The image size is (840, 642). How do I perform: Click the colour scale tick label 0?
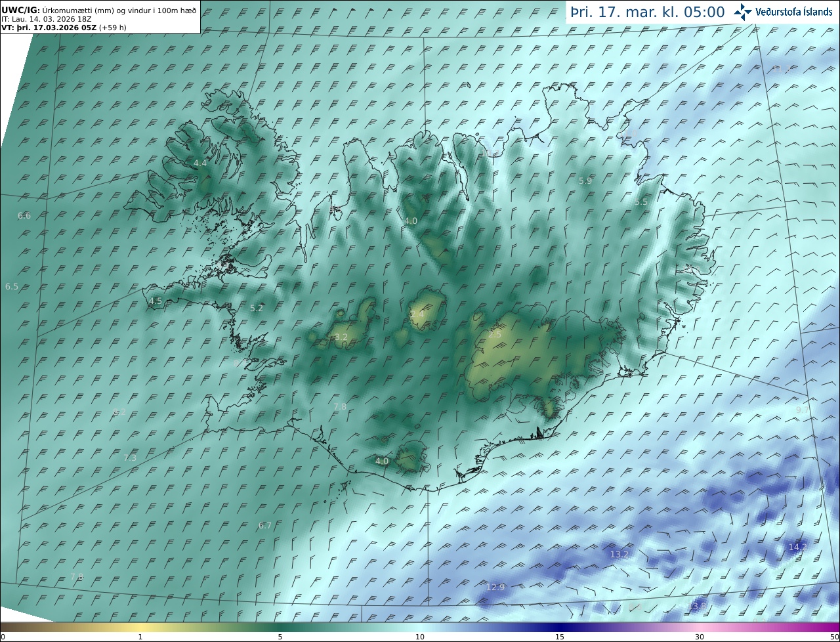click(x=3, y=637)
